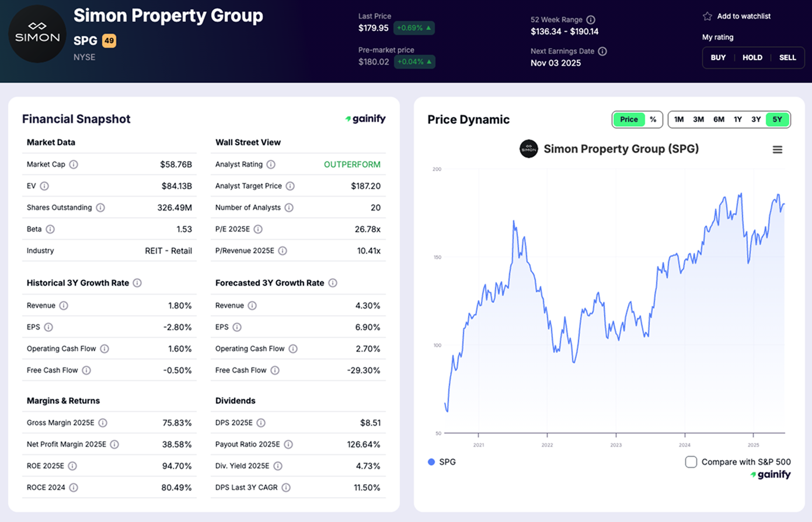
Task: Click the Simon Property Group logo
Action: point(37,34)
